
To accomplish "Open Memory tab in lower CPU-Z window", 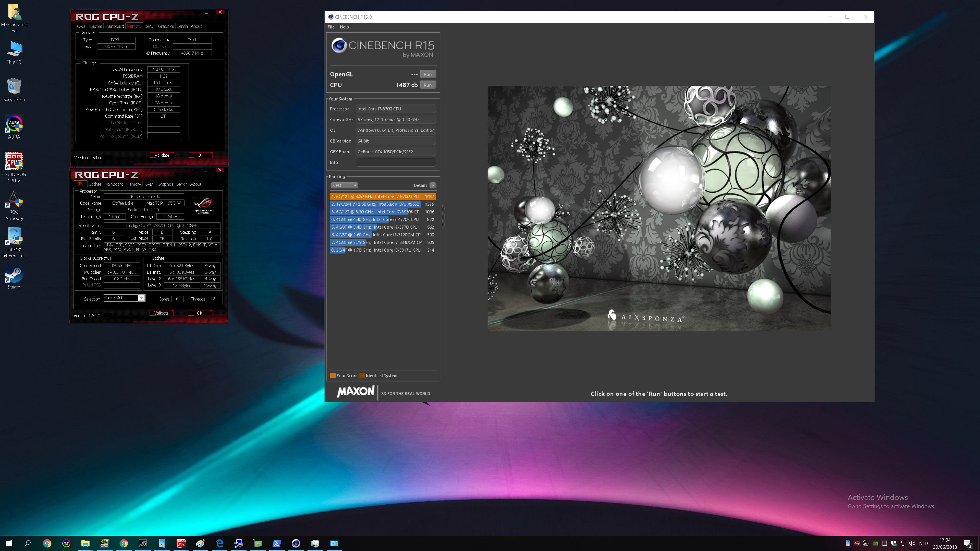I will (x=133, y=184).
